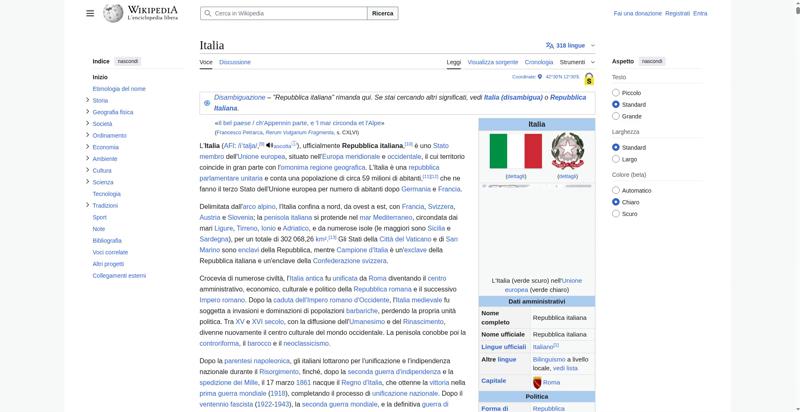Screen dimensions: 800x412
Task: Expand the Tradizioni section in index
Action: click(x=88, y=205)
